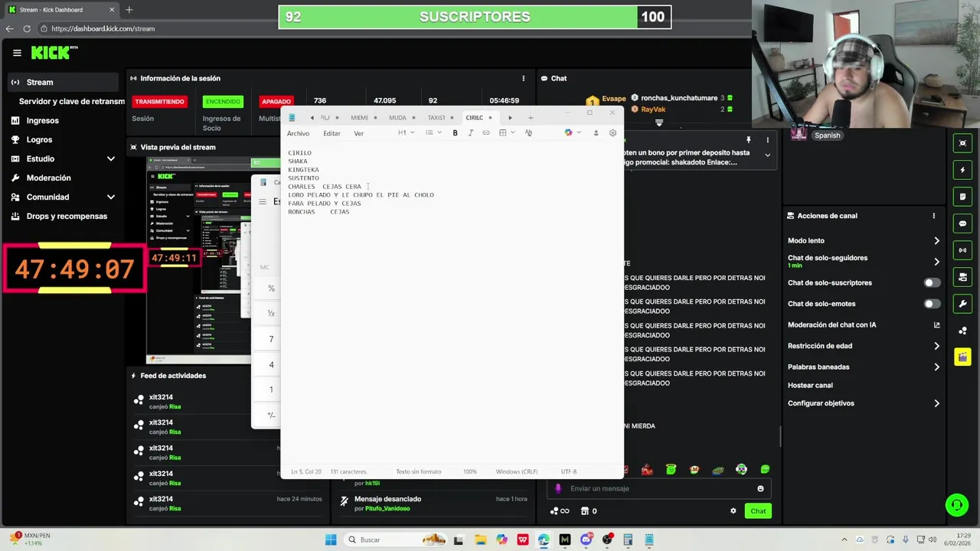Open the chat bubble sidebar icon

(963, 223)
